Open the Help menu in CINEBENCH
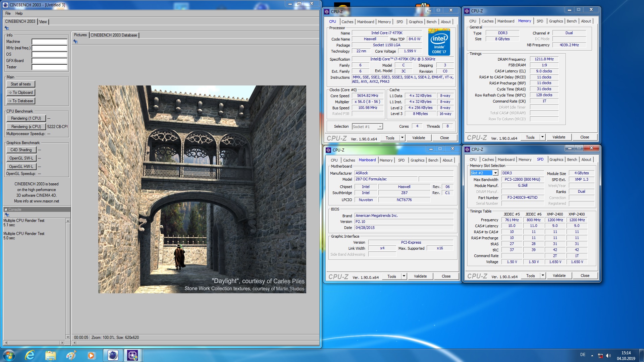Image resolution: width=644 pixels, height=362 pixels. [19, 13]
